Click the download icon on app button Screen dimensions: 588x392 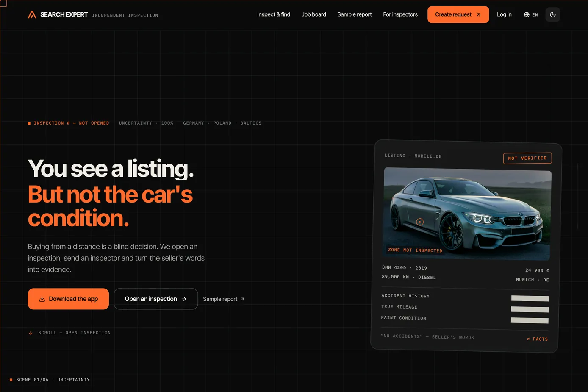tap(42, 299)
